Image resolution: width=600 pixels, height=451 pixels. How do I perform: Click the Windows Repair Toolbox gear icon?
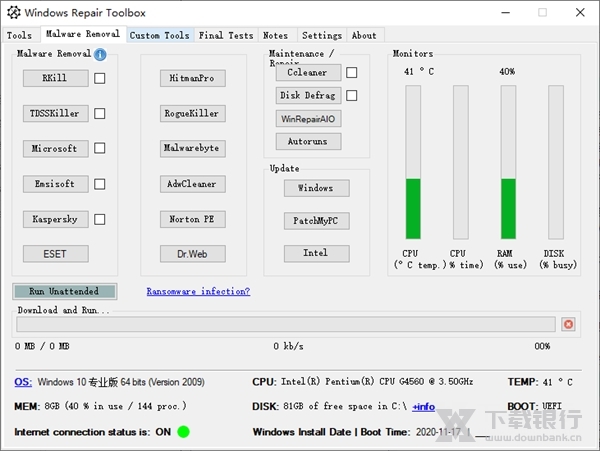pos(14,13)
